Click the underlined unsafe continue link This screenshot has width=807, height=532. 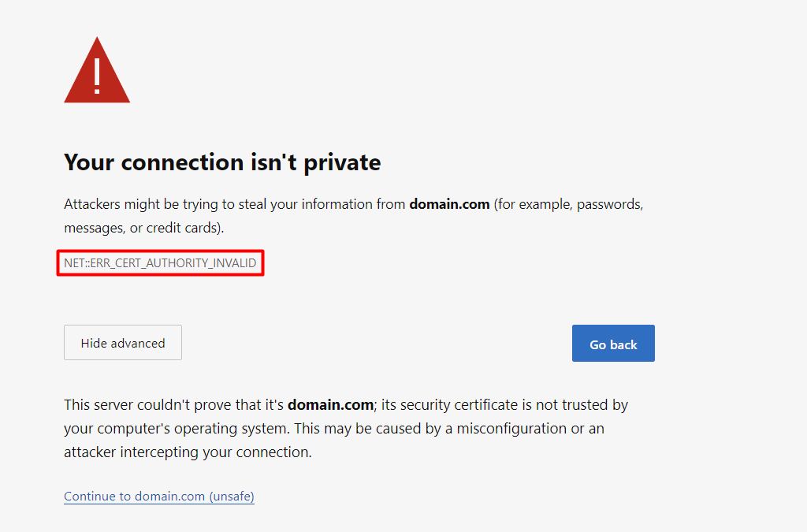[158, 496]
